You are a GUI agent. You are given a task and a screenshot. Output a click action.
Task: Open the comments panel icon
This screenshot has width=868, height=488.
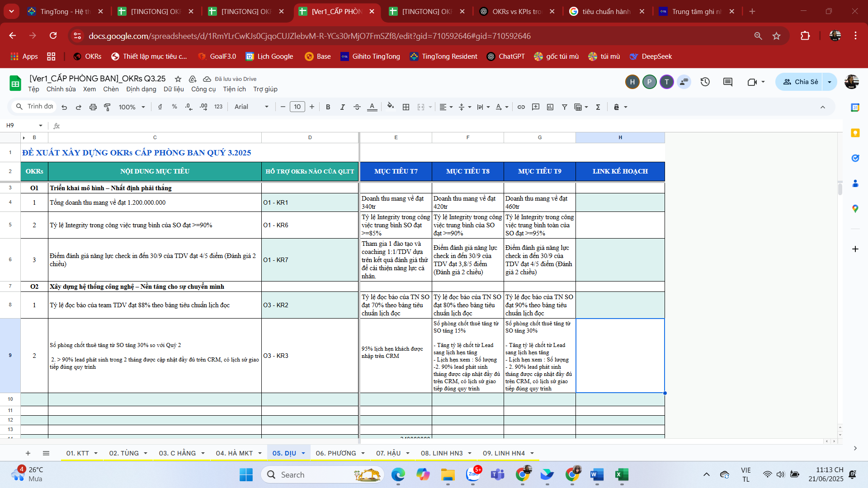pos(728,82)
